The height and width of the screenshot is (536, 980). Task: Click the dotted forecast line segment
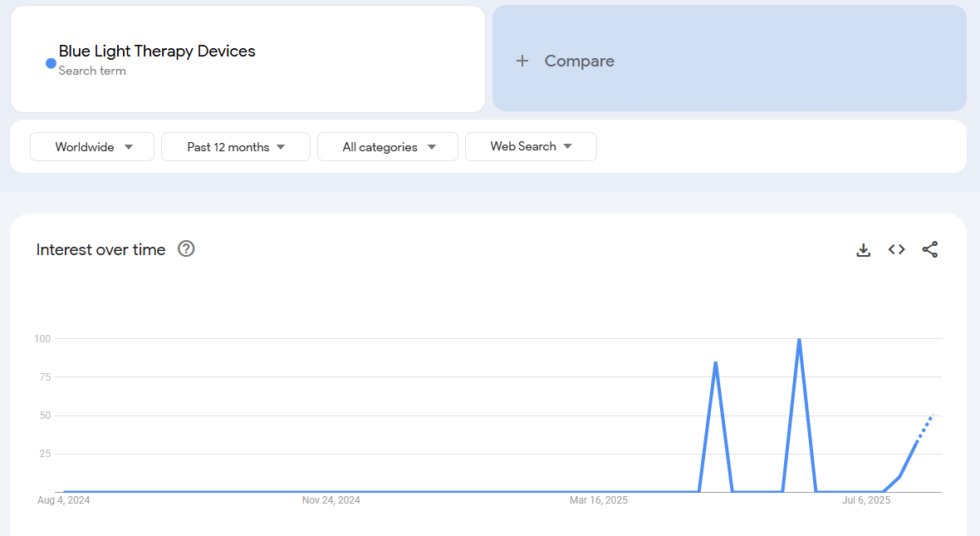point(924,427)
